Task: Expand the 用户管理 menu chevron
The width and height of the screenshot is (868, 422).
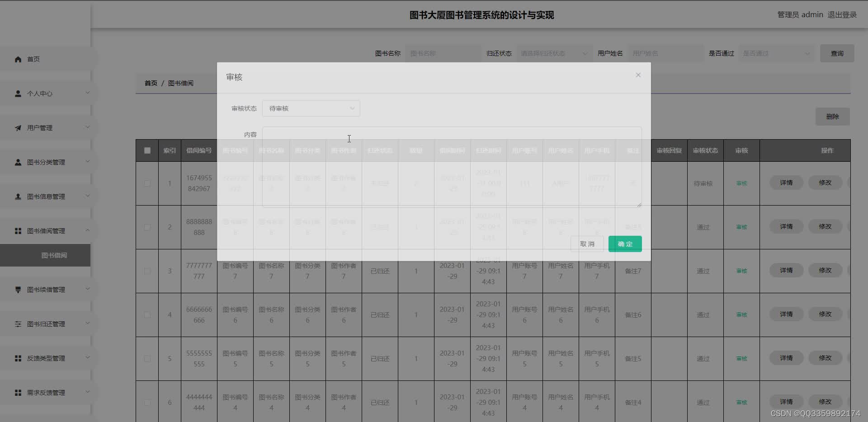Action: [88, 127]
